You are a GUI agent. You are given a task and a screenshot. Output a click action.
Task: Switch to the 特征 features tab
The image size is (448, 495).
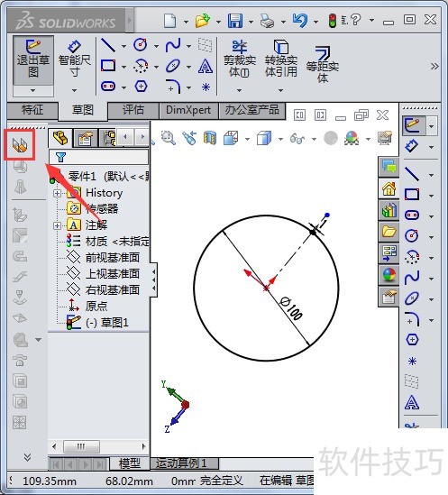(32, 110)
